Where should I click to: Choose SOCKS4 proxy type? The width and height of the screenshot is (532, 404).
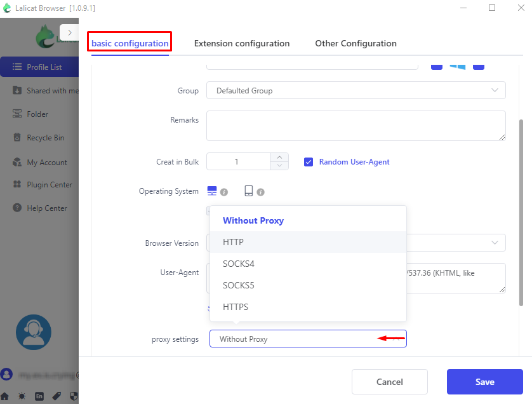[308, 264]
